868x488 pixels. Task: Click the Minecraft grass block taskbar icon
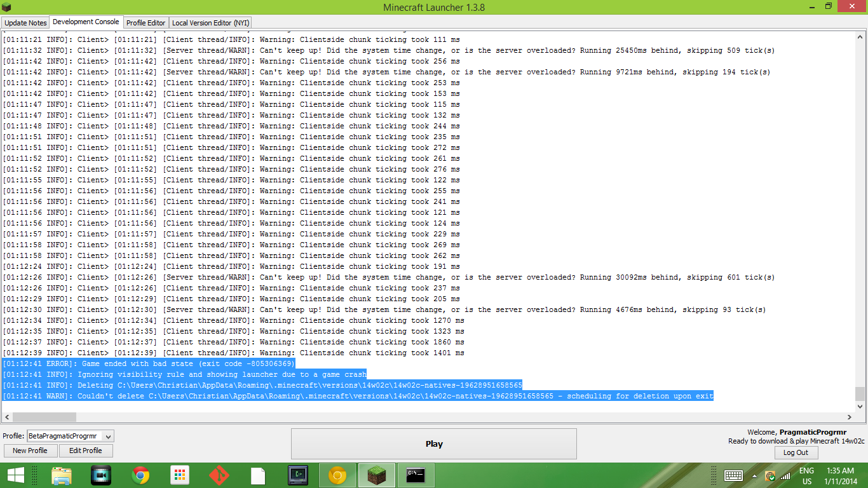point(377,475)
